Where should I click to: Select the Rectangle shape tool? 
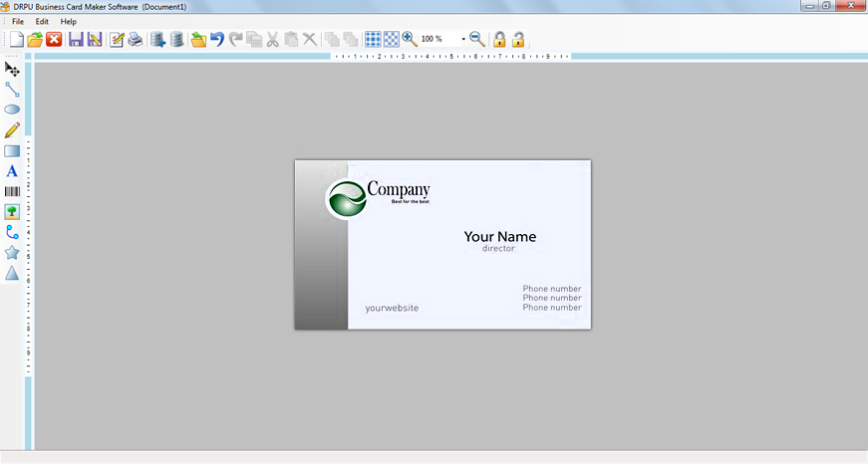tap(12, 151)
